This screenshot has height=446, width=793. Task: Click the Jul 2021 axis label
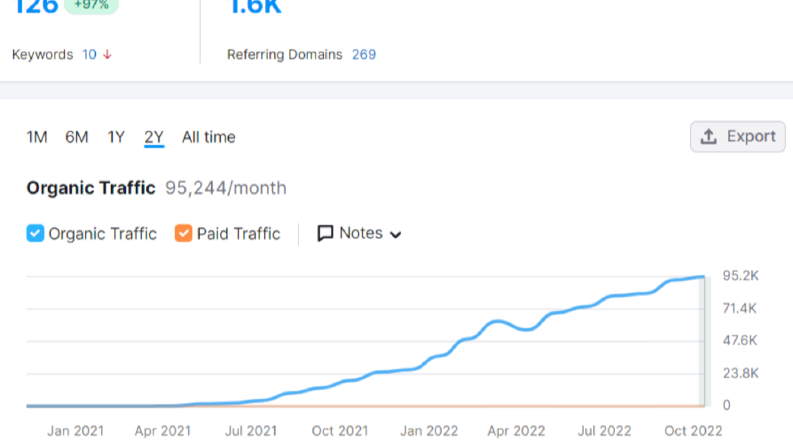click(x=251, y=431)
